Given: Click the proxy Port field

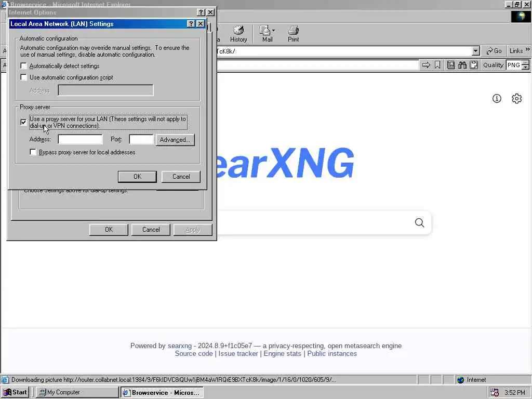Looking at the screenshot, I should pos(141,139).
